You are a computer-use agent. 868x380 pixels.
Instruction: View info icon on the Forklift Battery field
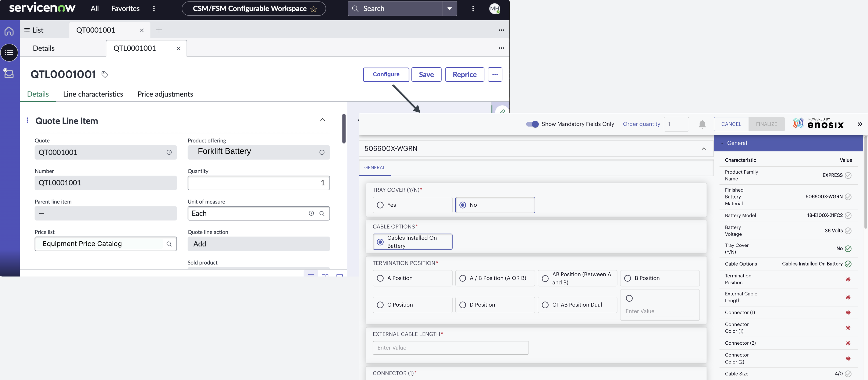[322, 152]
